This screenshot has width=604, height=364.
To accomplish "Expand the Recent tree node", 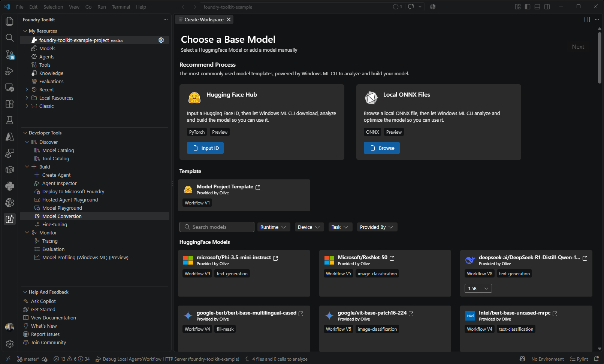I will (x=27, y=90).
